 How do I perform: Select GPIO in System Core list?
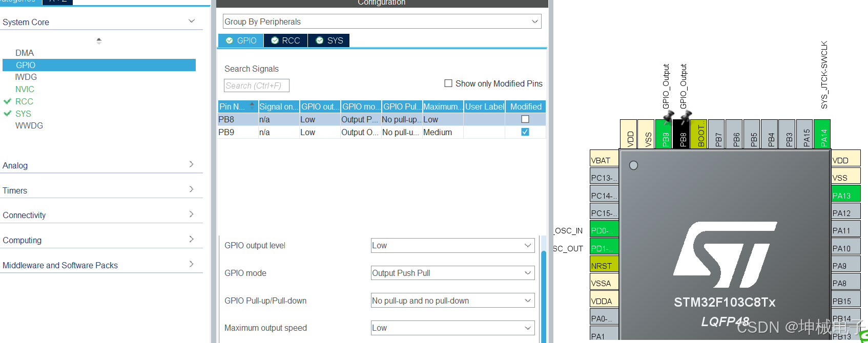tap(99, 65)
